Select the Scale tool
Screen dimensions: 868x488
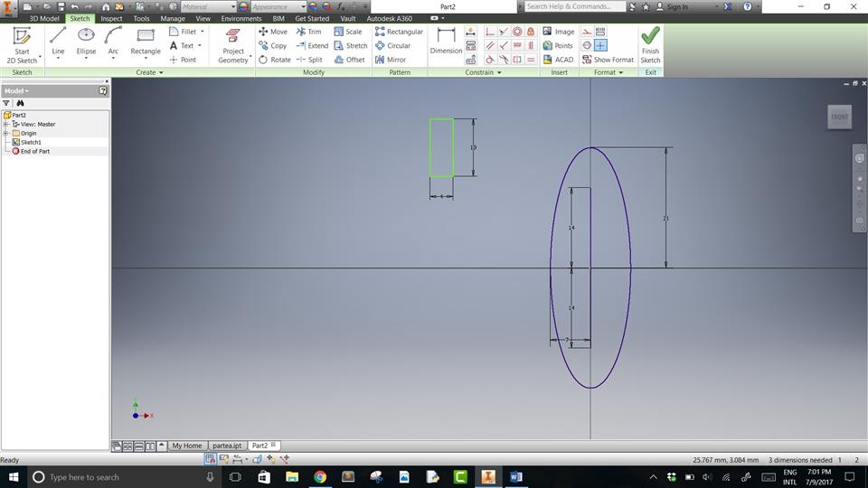click(x=348, y=32)
